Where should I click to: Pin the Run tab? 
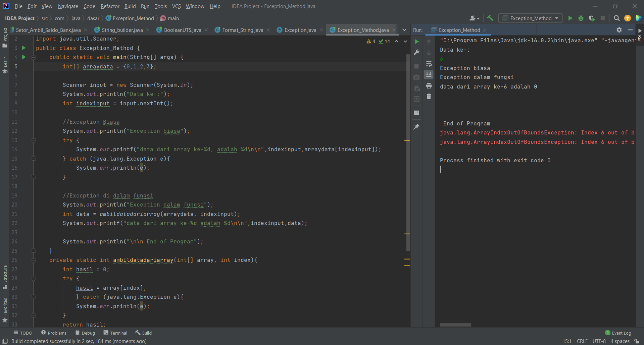pos(416,127)
